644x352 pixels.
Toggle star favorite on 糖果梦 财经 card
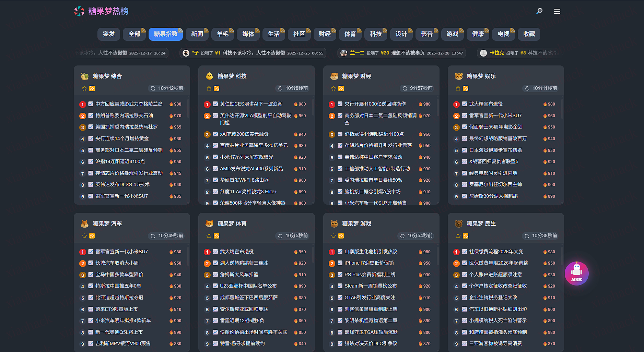333,88
